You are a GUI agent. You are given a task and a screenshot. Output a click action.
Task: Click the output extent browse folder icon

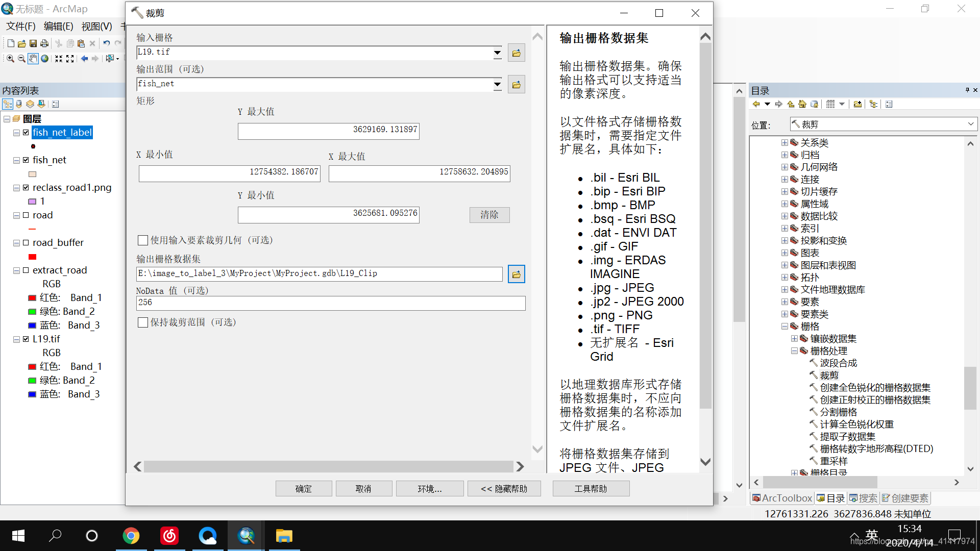coord(516,84)
